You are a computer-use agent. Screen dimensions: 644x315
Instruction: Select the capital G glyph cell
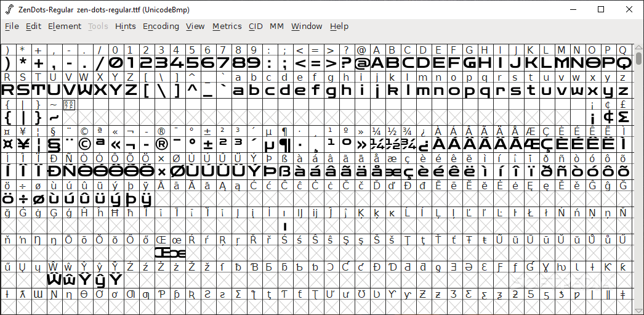pyautogui.click(x=469, y=63)
